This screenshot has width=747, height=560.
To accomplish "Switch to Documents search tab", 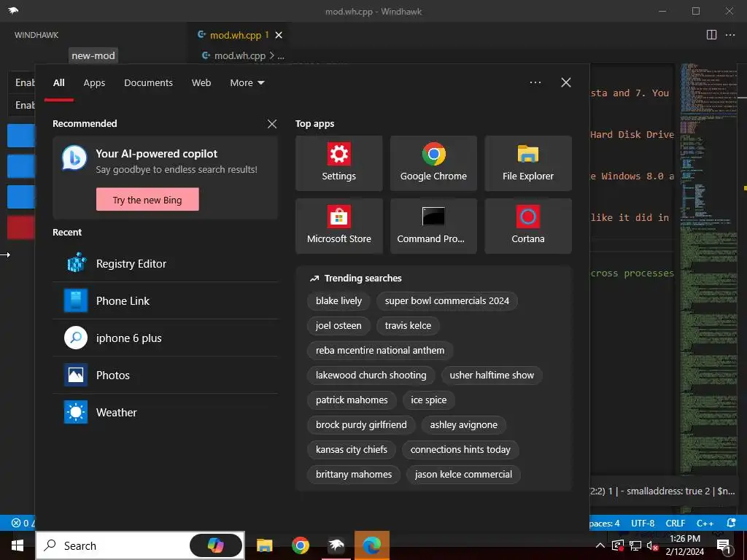I will coord(148,83).
